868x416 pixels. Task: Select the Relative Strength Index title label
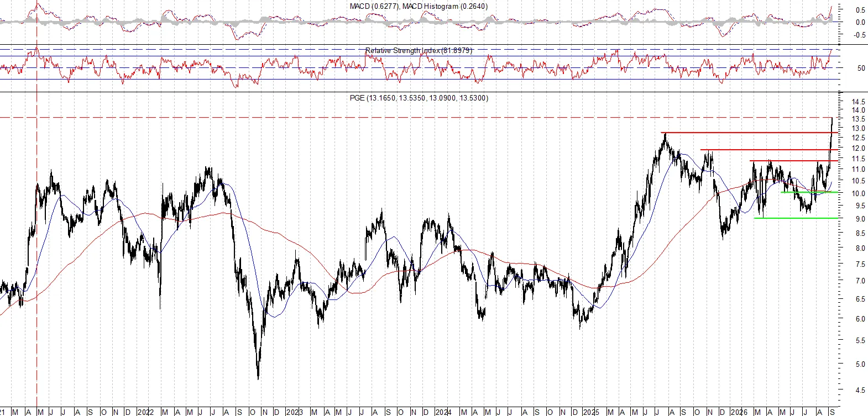[419, 50]
